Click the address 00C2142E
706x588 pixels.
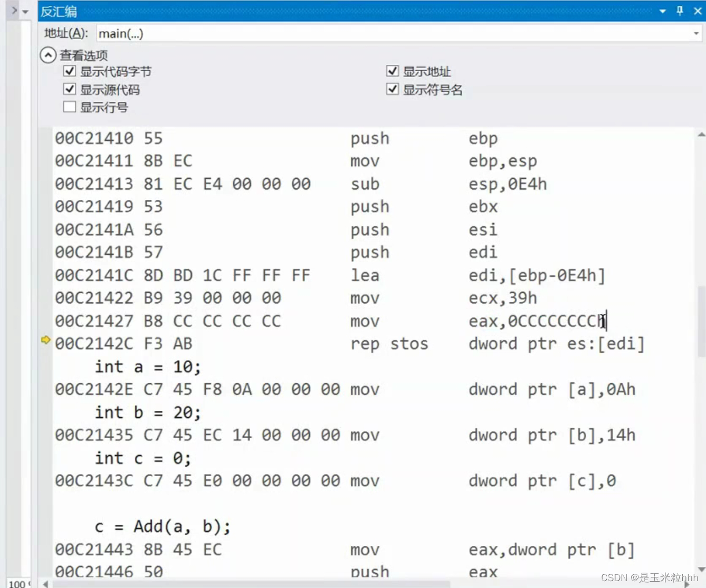coord(94,390)
